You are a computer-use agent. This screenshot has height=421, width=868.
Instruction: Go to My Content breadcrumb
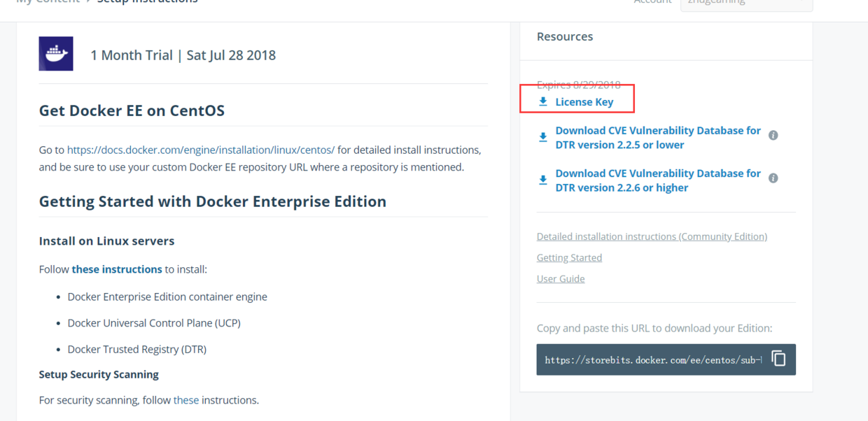(48, 2)
